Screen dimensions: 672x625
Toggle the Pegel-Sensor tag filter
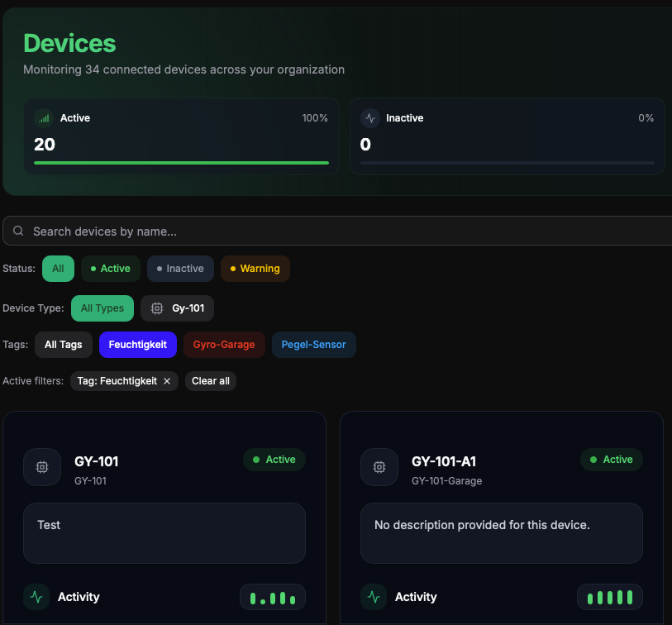[x=314, y=345]
